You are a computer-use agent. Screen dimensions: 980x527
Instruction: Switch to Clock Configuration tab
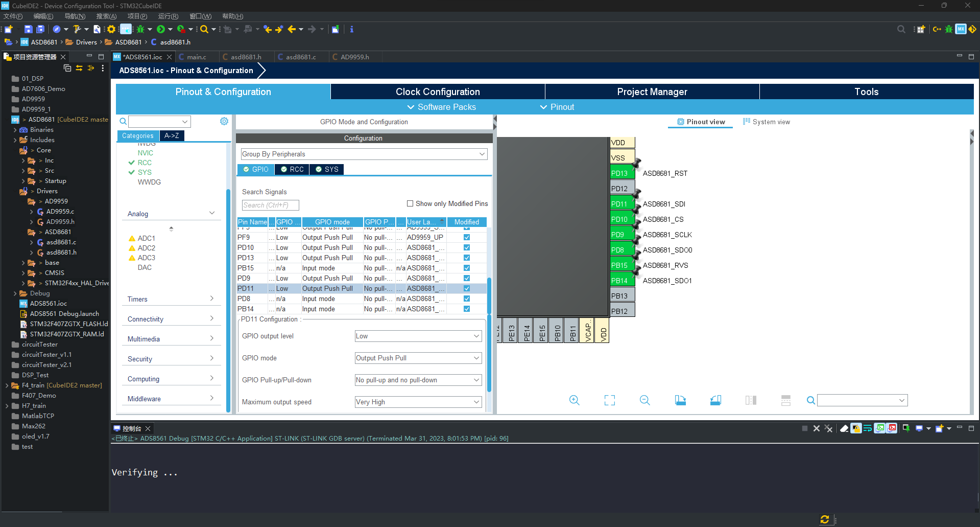click(x=438, y=91)
